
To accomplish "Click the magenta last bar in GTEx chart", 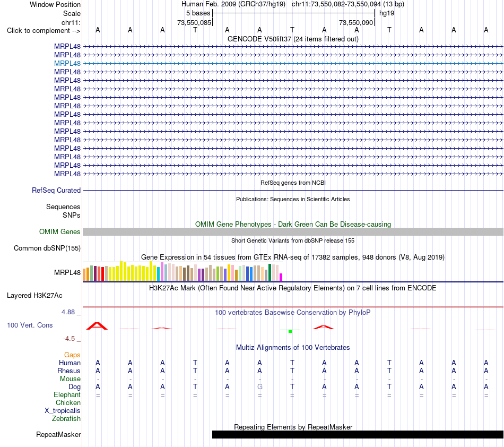I will [281, 277].
